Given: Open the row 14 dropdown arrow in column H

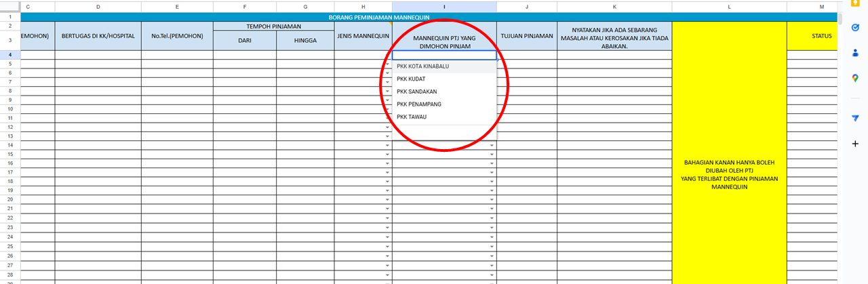Looking at the screenshot, I should tap(387, 146).
